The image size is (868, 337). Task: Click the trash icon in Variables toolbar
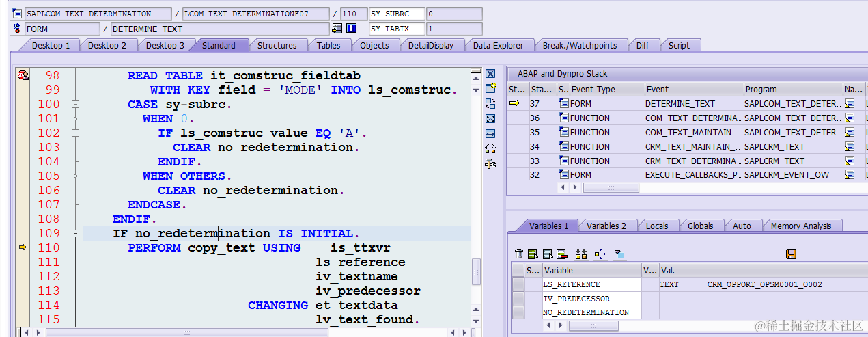(x=519, y=254)
